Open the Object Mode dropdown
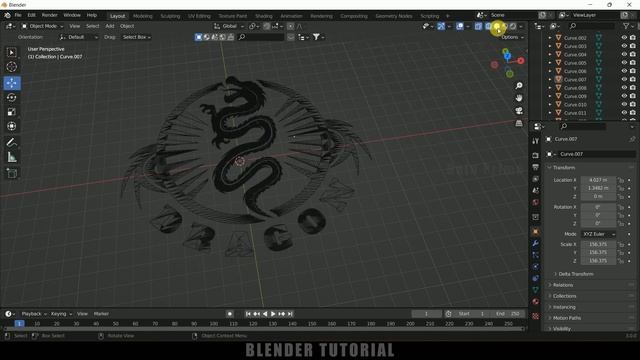Viewport: 640px width, 360px height. pyautogui.click(x=42, y=26)
